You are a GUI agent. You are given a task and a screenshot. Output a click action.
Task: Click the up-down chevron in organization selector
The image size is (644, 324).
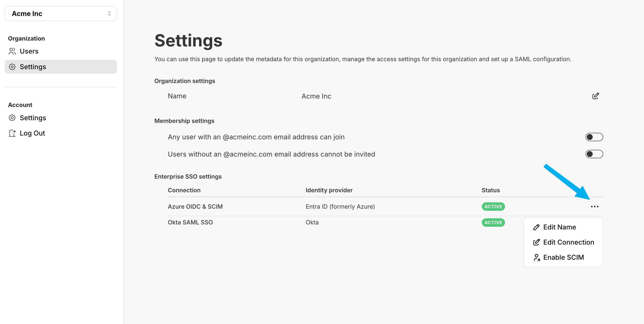pos(109,13)
